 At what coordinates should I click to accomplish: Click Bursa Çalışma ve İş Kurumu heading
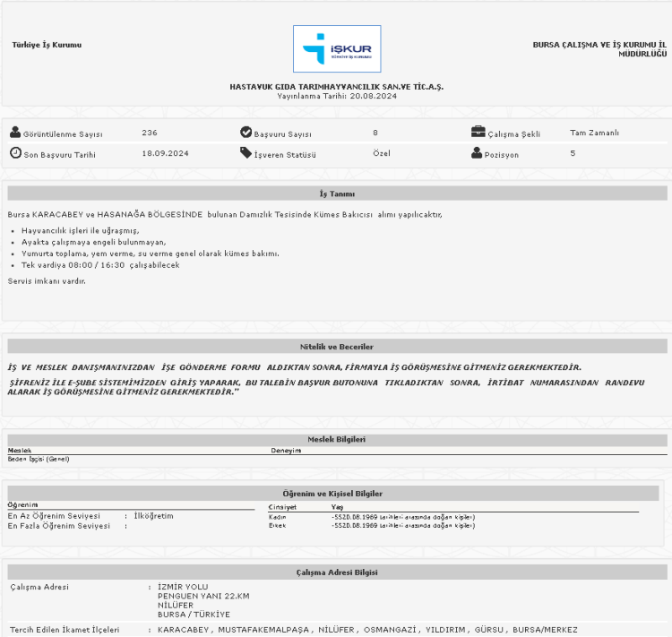[x=599, y=48]
